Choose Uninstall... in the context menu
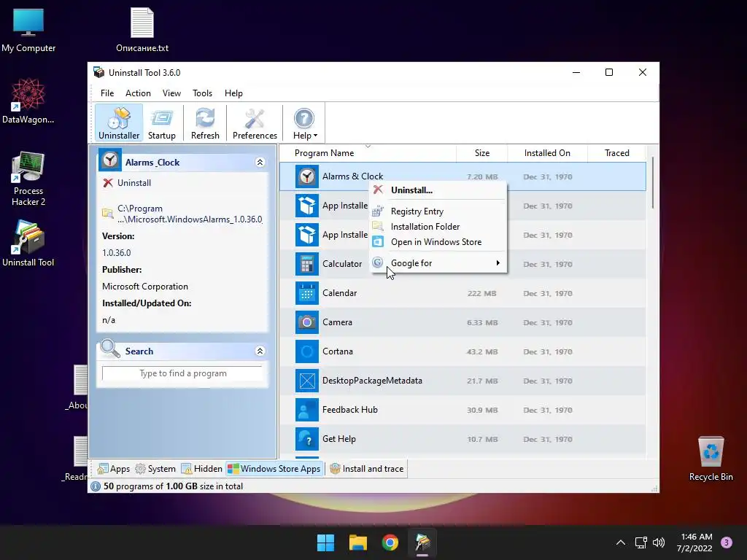747x560 pixels. coord(438,190)
